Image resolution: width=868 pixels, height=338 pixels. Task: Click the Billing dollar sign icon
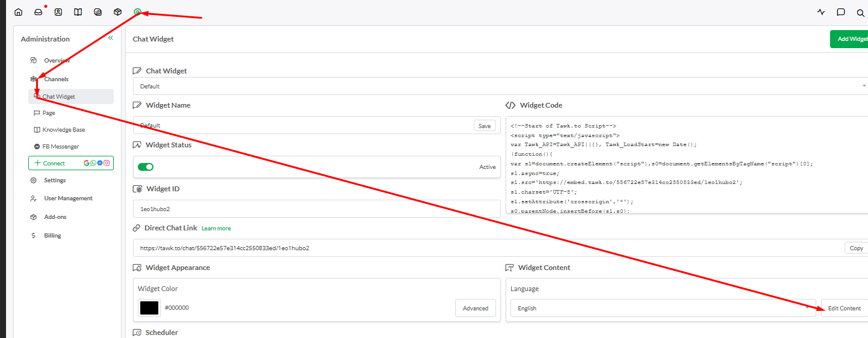coord(33,236)
